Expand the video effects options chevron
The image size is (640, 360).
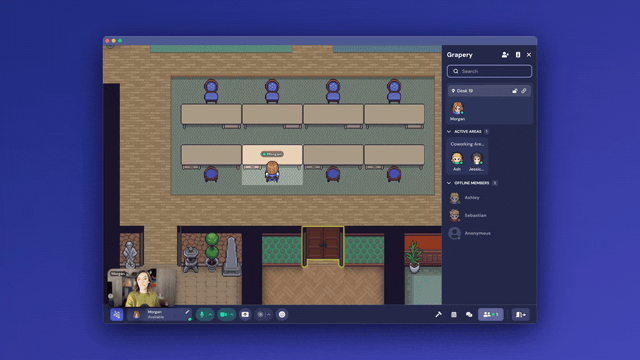tap(269, 314)
